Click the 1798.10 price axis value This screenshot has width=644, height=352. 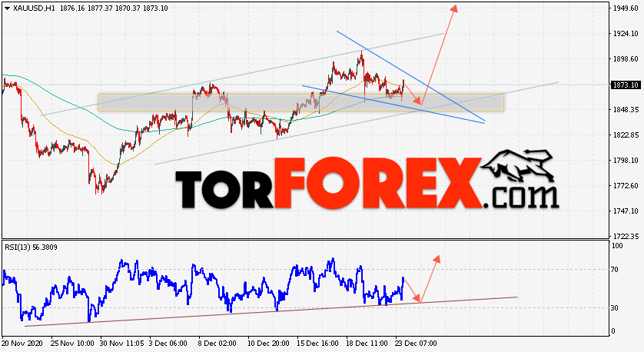[626, 161]
